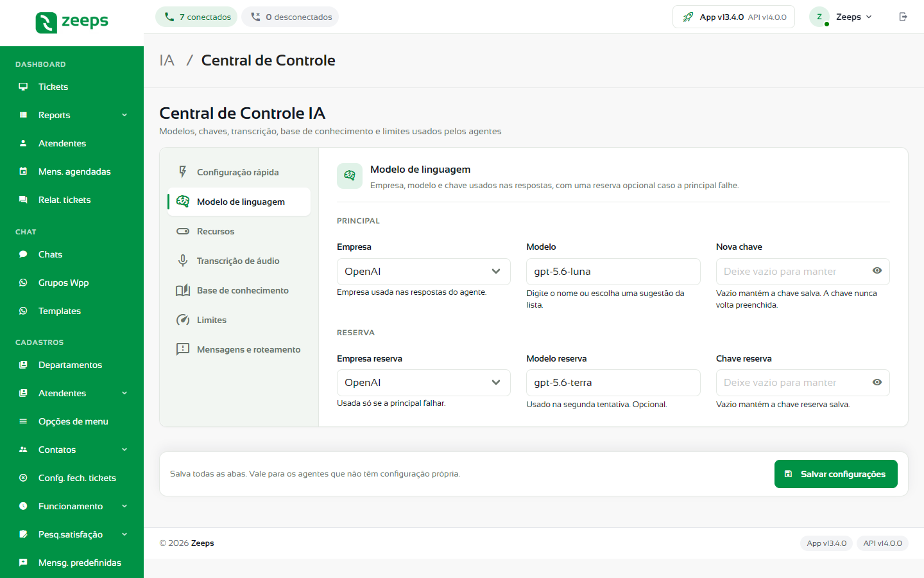Image resolution: width=924 pixels, height=578 pixels.
Task: Open the Empresa reserva dropdown
Action: coord(424,383)
